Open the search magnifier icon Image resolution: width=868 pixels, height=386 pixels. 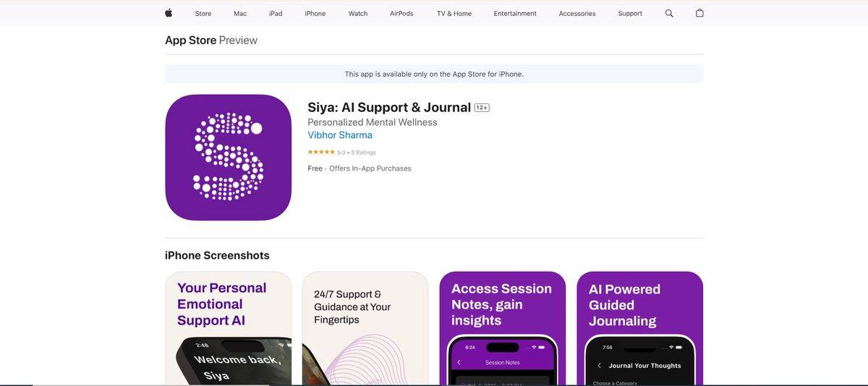[x=669, y=13]
